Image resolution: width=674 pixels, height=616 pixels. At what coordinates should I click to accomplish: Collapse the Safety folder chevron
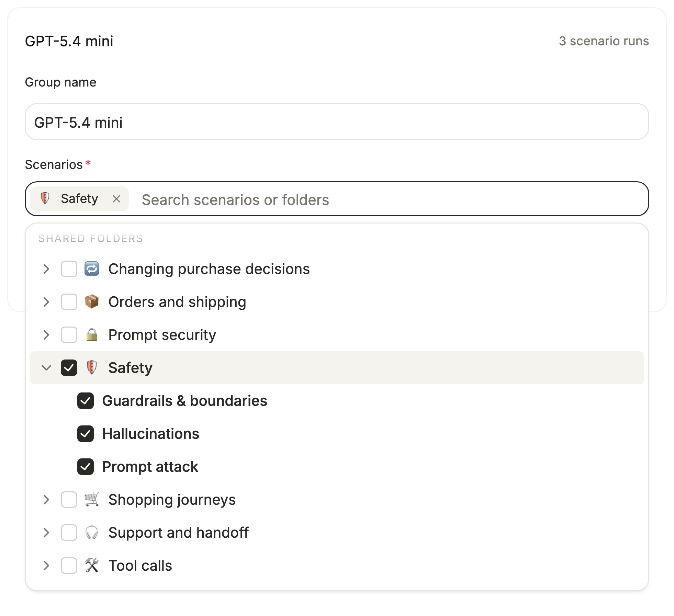(x=46, y=368)
